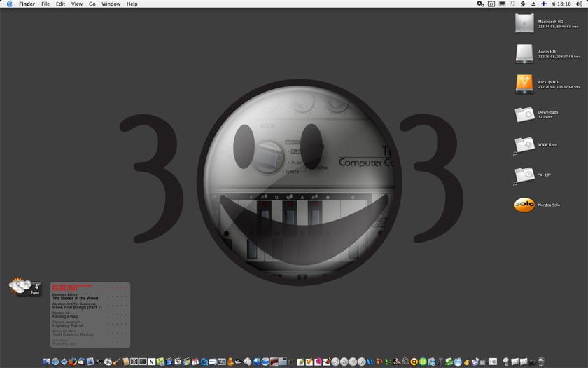Select track The Bakes in the Wood
The image size is (588, 368).
pos(75,298)
